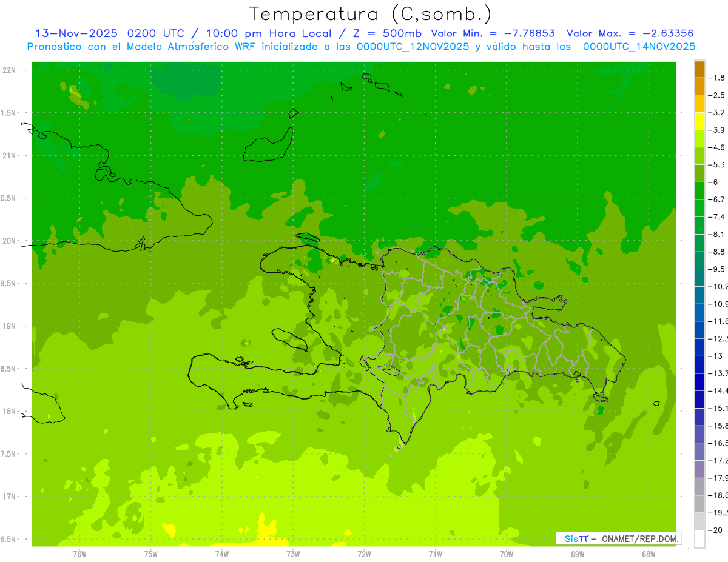Pick the green swatch between -6.7 and -7.4
Screen dimensions: 728x562
(699, 209)
